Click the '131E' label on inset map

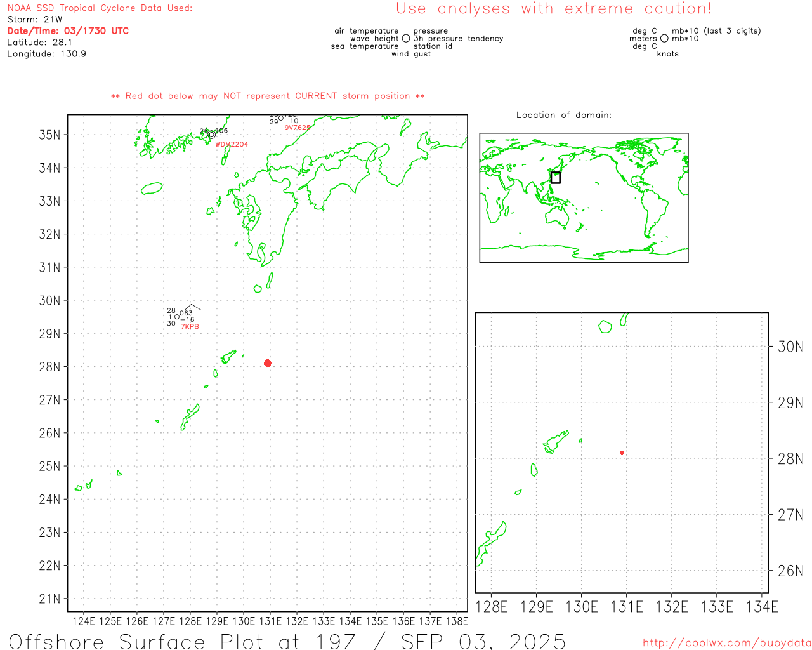click(627, 607)
